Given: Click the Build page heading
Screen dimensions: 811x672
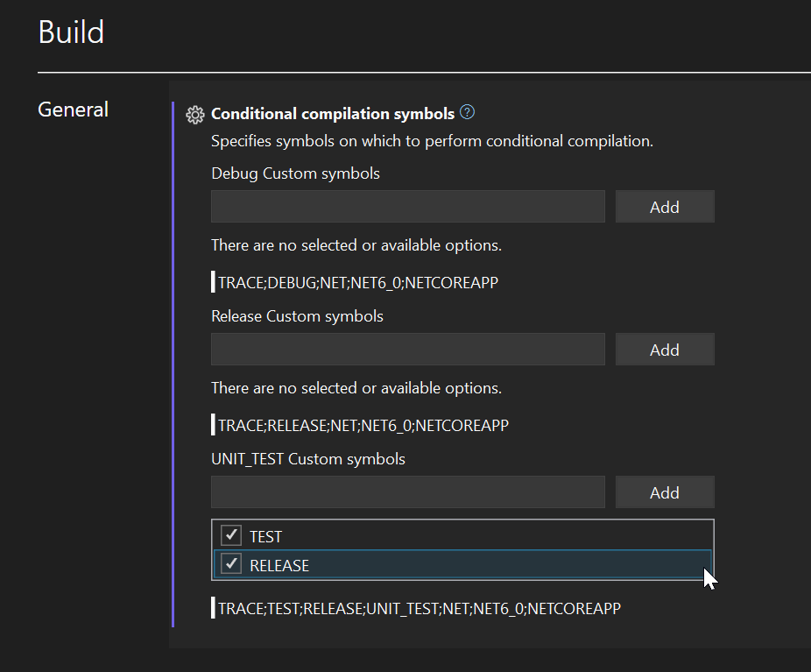Looking at the screenshot, I should coord(71,32).
